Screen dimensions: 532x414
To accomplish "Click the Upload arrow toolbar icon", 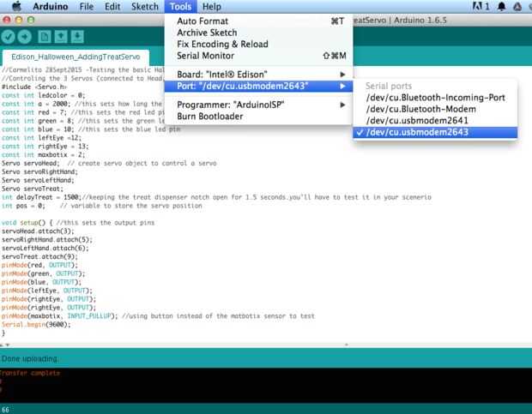I will [24, 37].
